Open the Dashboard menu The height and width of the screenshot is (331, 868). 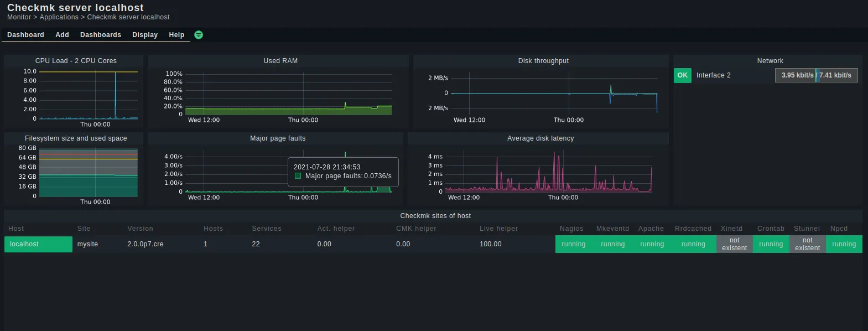[x=25, y=35]
